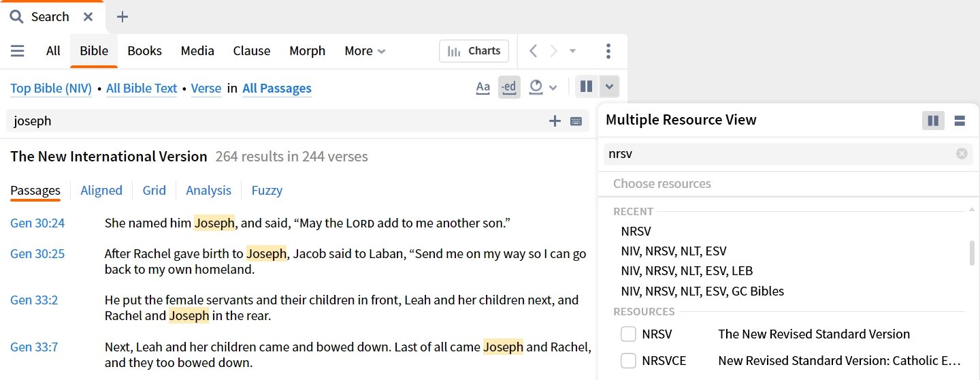Select the Bible search tab

click(94, 51)
